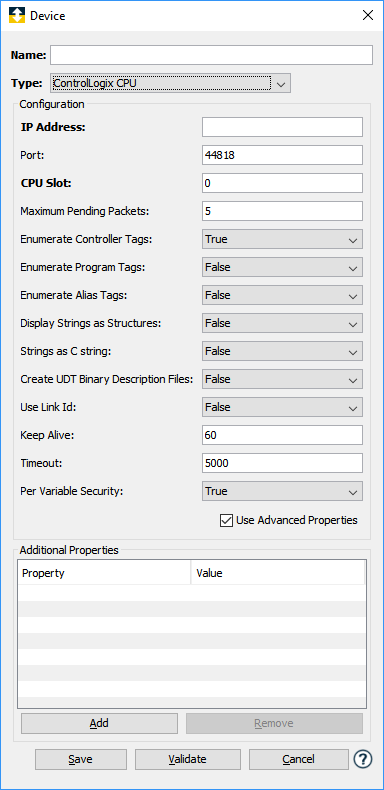Click the help question mark icon
The image size is (384, 790).
click(x=363, y=759)
